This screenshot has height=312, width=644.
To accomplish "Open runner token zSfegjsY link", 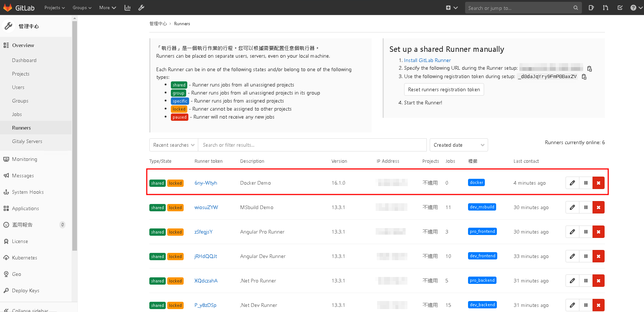I will pos(203,232).
